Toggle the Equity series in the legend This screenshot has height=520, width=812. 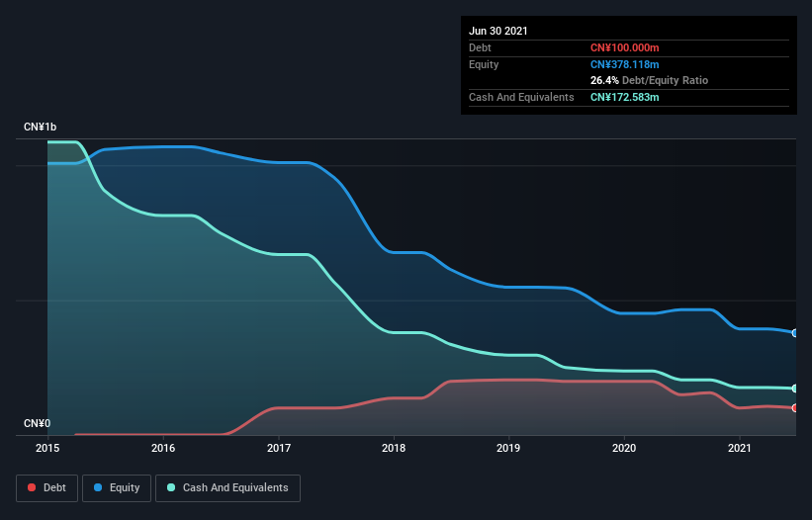coord(117,488)
